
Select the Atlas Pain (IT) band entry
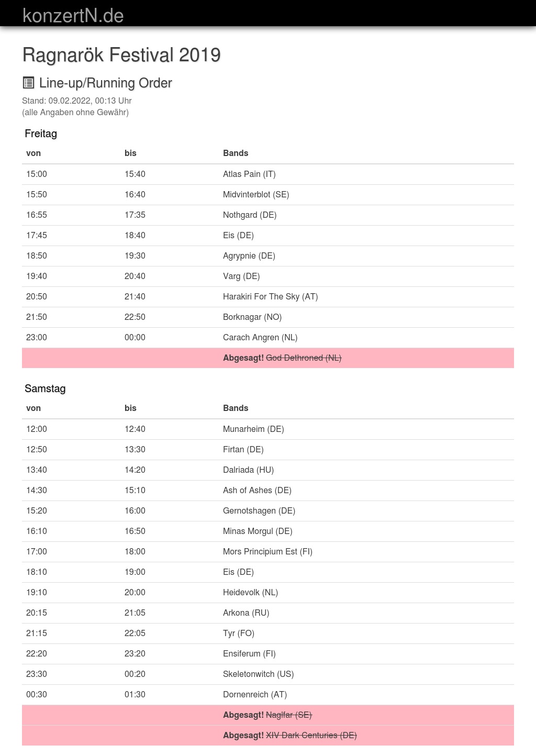tap(249, 174)
